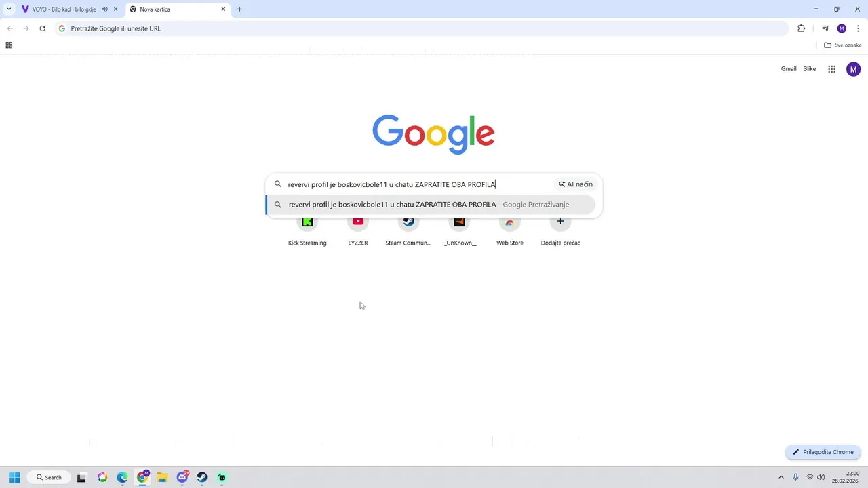The image size is (868, 488).
Task: Open the Chrome profile avatar in toolbar
Action: 842,28
